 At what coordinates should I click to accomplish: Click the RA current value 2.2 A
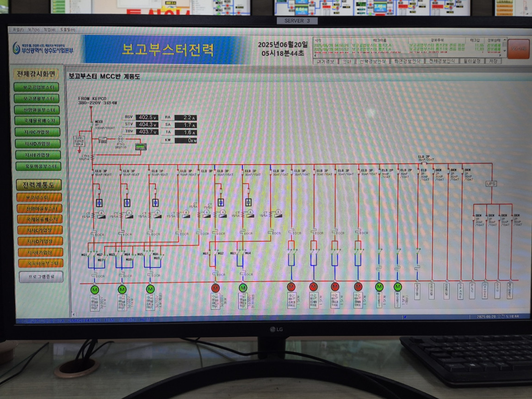pyautogui.click(x=186, y=117)
